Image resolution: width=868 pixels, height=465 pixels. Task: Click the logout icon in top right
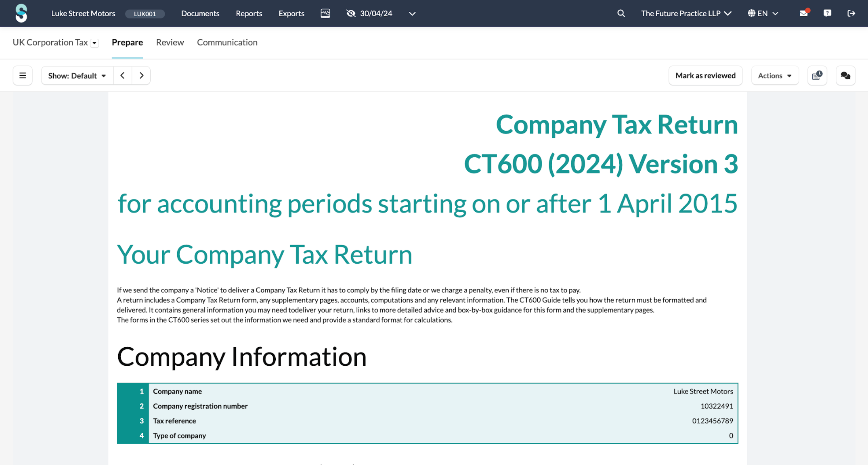pos(851,13)
